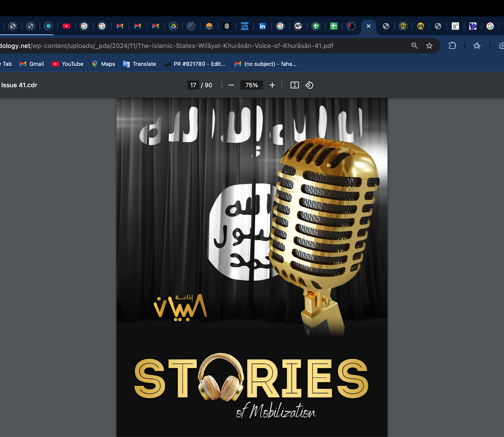This screenshot has height=437, width=504.
Task: Switch to the blue W icon tab
Action: point(473,26)
